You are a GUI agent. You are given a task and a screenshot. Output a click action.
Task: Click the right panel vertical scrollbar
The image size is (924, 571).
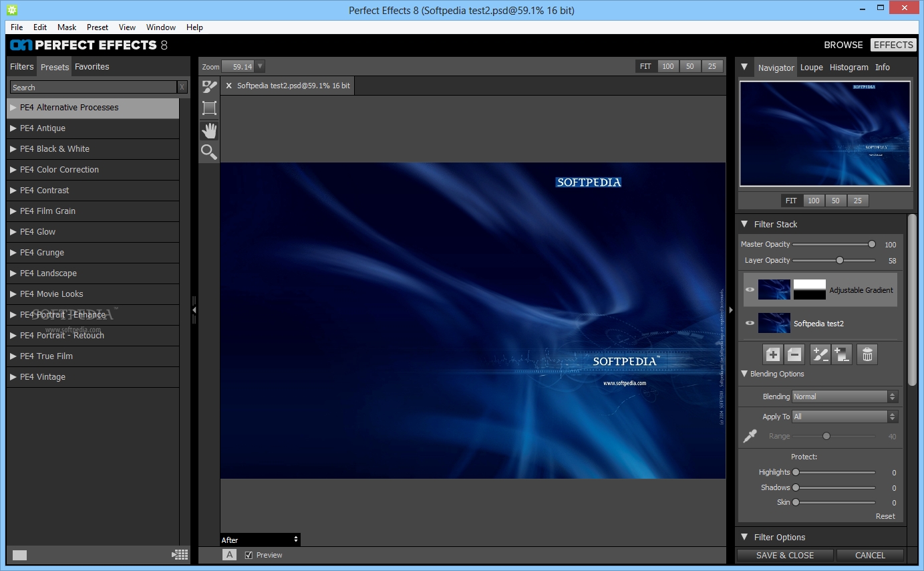tap(912, 300)
